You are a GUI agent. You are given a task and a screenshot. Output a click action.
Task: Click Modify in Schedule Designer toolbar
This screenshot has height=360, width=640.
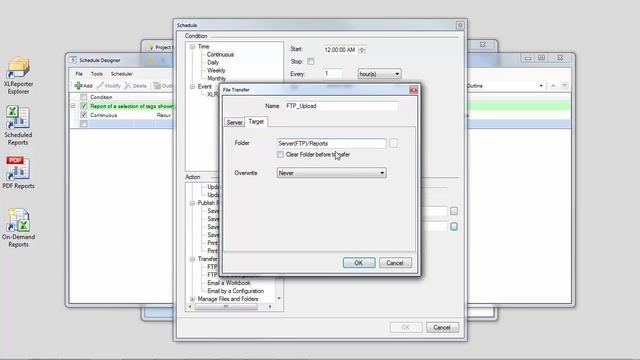[x=109, y=86]
